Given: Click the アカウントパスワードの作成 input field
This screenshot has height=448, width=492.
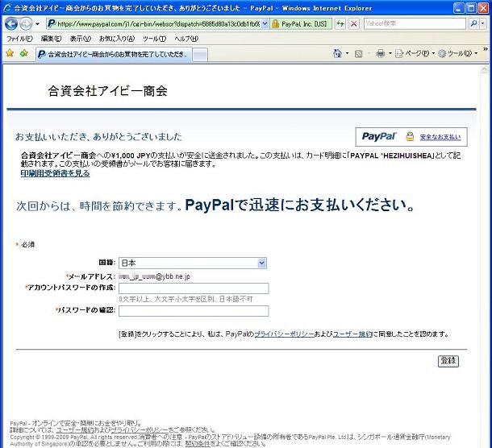Looking at the screenshot, I should coord(194,288).
